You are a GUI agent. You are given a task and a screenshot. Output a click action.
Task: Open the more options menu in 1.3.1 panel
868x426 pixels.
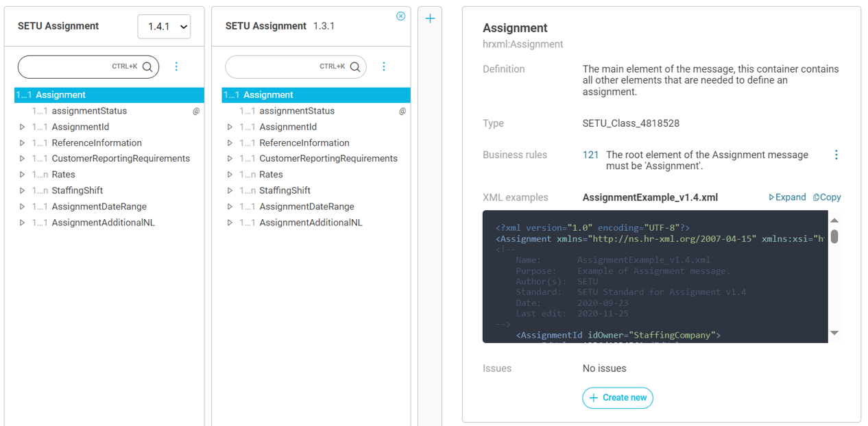point(384,66)
